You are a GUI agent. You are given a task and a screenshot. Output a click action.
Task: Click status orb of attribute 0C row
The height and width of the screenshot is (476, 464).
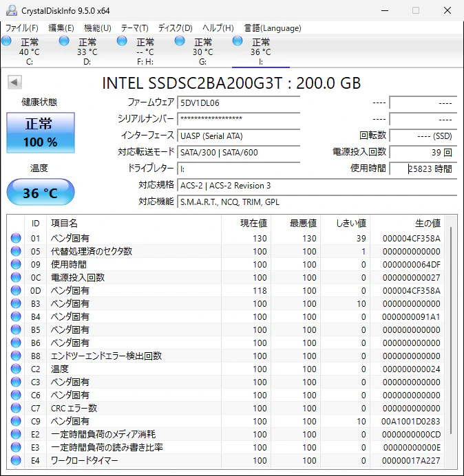click(16, 277)
